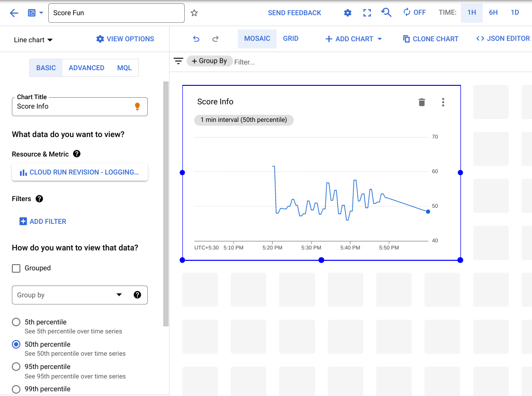Open the Group by combo box
Screen dimensions: 532x396
click(x=80, y=295)
